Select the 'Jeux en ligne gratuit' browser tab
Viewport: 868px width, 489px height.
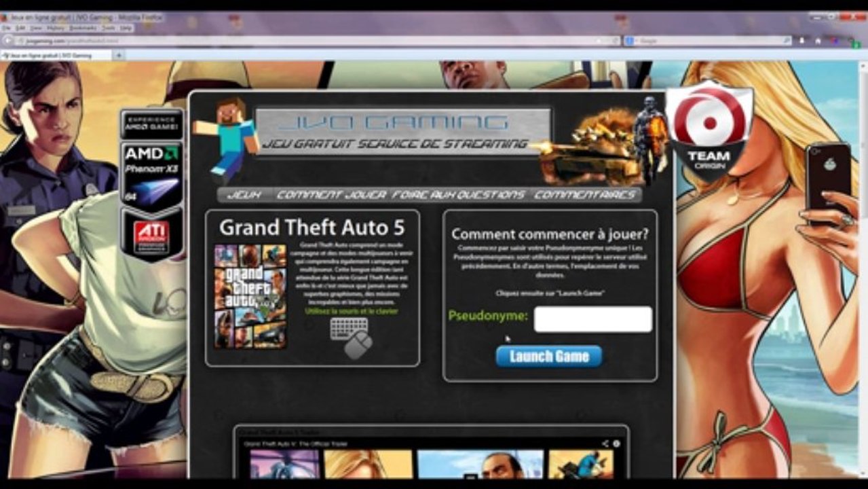tap(56, 55)
